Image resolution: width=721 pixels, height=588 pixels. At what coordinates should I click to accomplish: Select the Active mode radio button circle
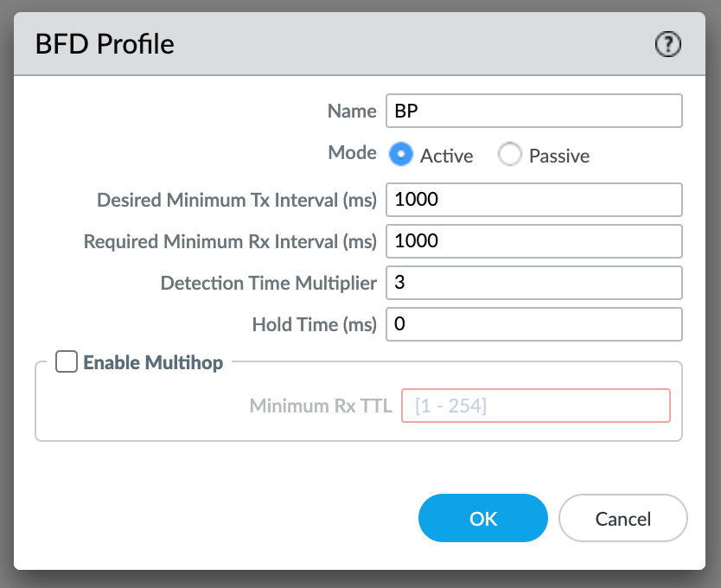pos(401,155)
